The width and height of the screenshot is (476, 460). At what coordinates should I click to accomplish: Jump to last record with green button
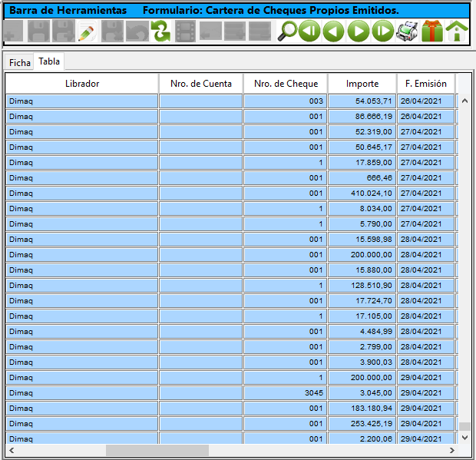[383, 31]
